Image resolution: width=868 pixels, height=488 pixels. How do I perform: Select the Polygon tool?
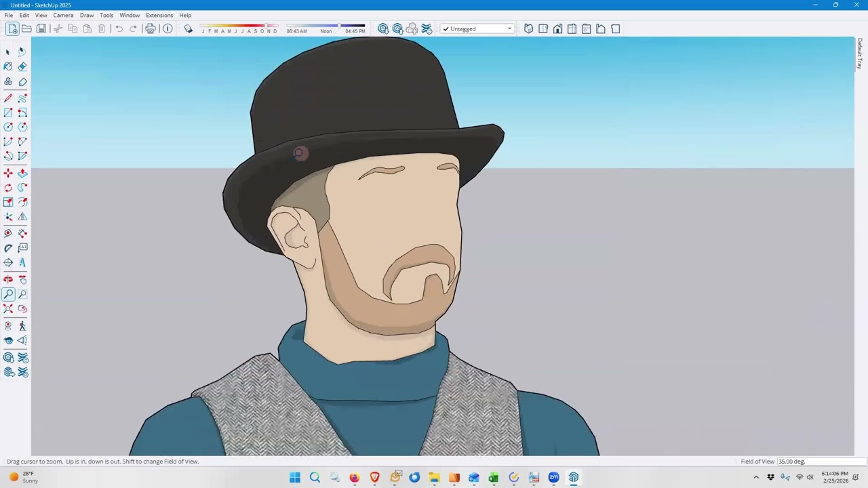[22, 127]
